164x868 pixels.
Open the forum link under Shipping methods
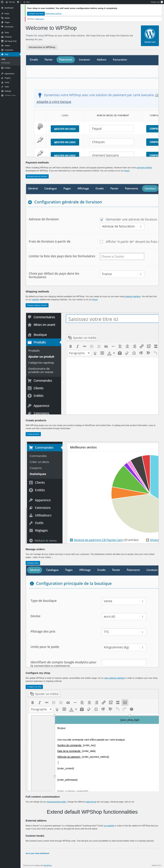tap(95, 300)
